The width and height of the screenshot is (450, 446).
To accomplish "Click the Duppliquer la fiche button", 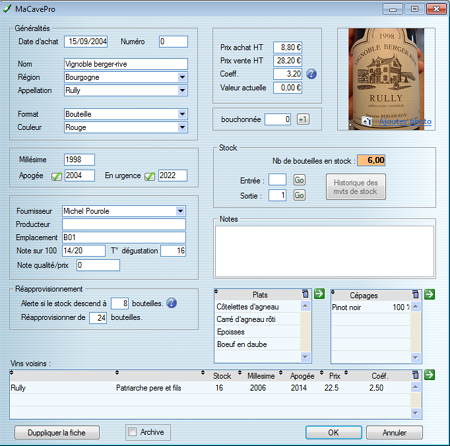I will 57,433.
